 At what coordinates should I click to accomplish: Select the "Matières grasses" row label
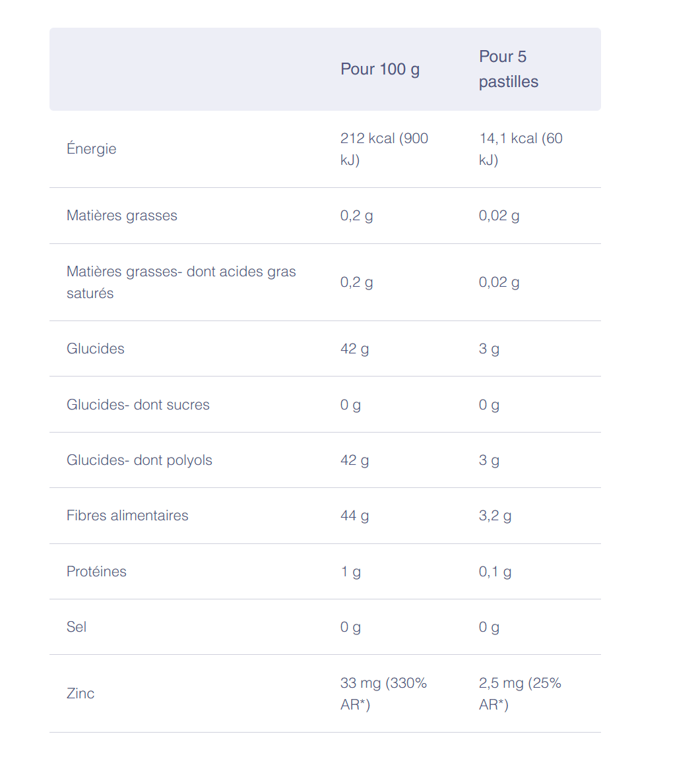pyautogui.click(x=122, y=216)
